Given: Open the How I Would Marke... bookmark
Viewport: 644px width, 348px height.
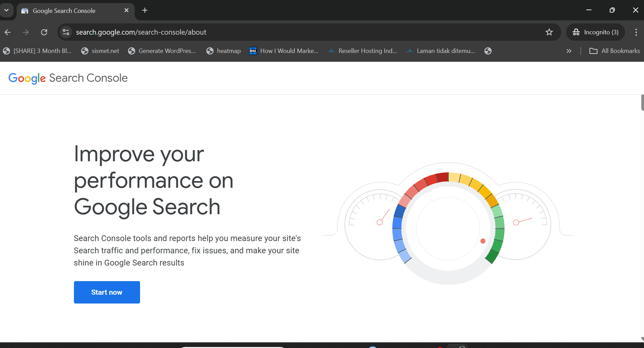Looking at the screenshot, I should pos(284,51).
